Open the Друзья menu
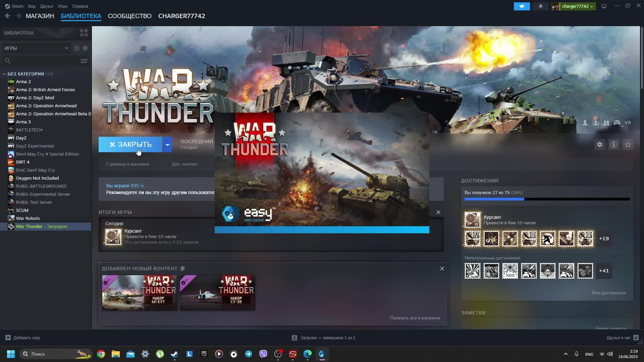This screenshot has width=644, height=362. point(46,6)
